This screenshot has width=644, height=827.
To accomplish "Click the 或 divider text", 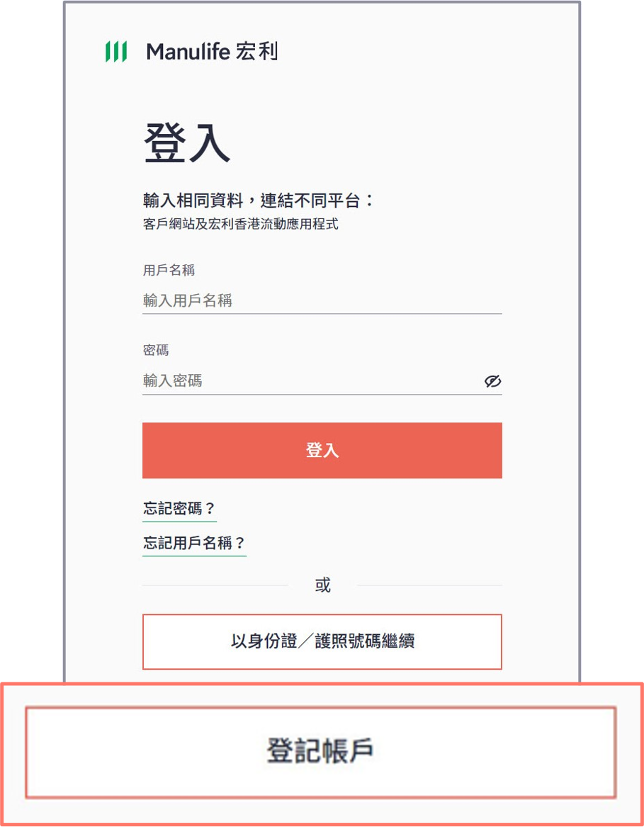I will [x=322, y=585].
